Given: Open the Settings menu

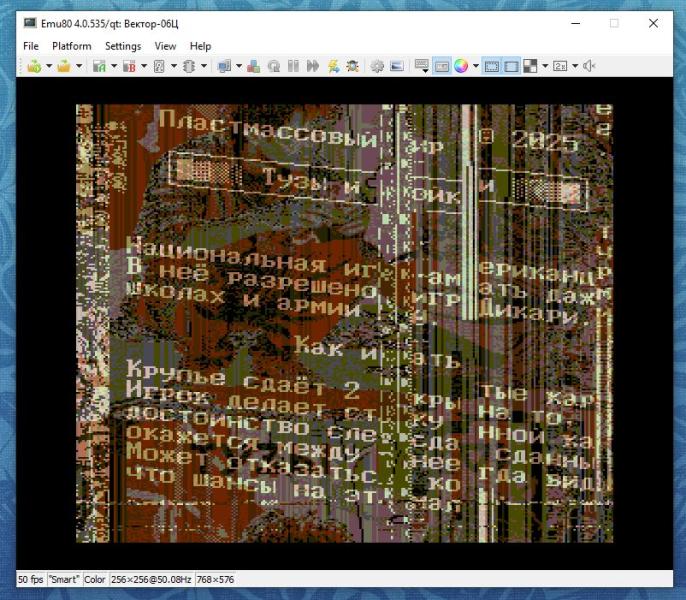Looking at the screenshot, I should [123, 46].
